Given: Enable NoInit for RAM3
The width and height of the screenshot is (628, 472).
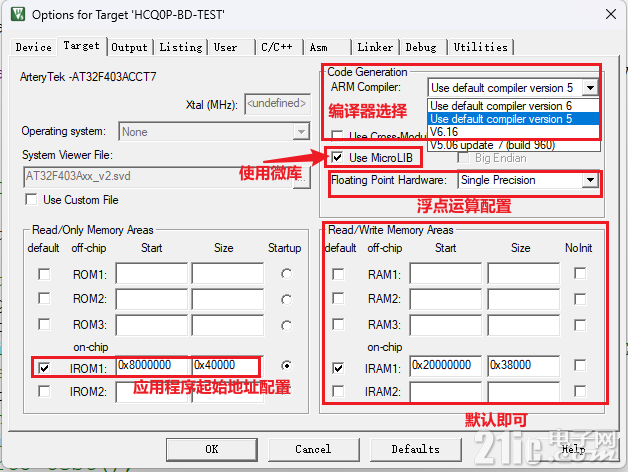Looking at the screenshot, I should click(x=580, y=325).
